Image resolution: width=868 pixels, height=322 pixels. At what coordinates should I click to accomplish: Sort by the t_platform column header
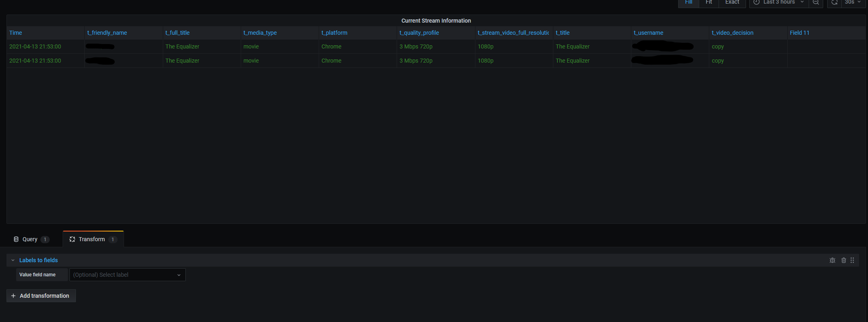(334, 33)
